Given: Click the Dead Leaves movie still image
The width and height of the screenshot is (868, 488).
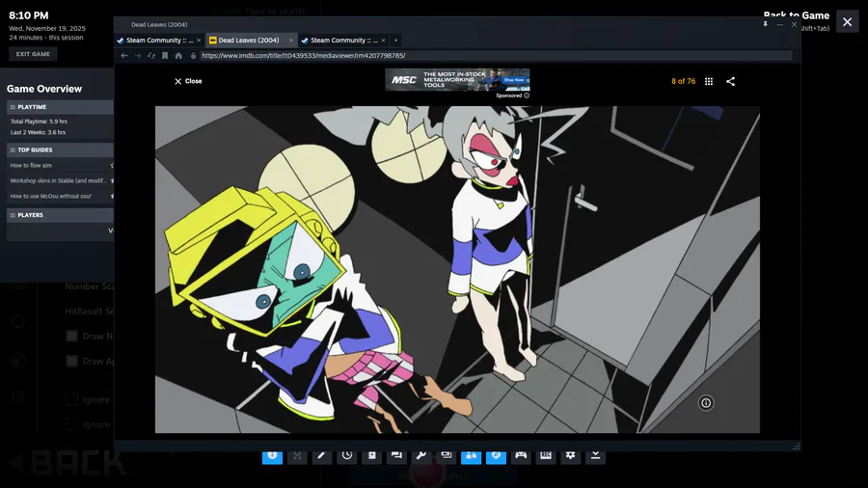Looking at the screenshot, I should (x=457, y=269).
